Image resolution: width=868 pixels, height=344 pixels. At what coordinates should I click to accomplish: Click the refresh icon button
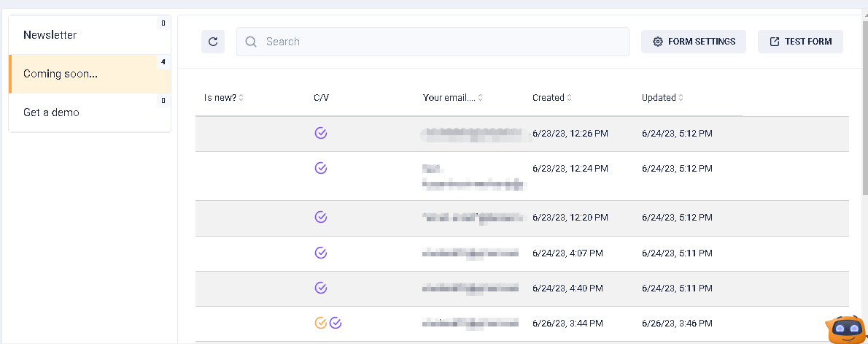[213, 42]
